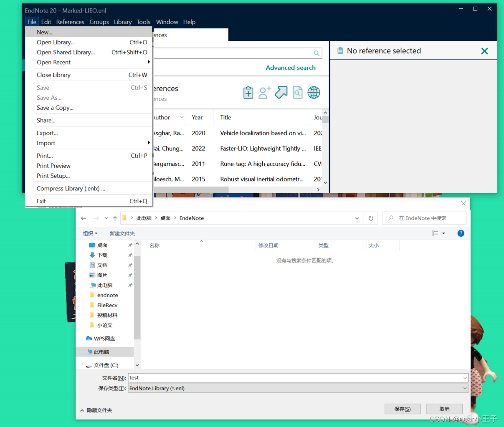Click the 桌面 breadcrumb in address bar
This screenshot has height=427, width=504.
click(165, 218)
